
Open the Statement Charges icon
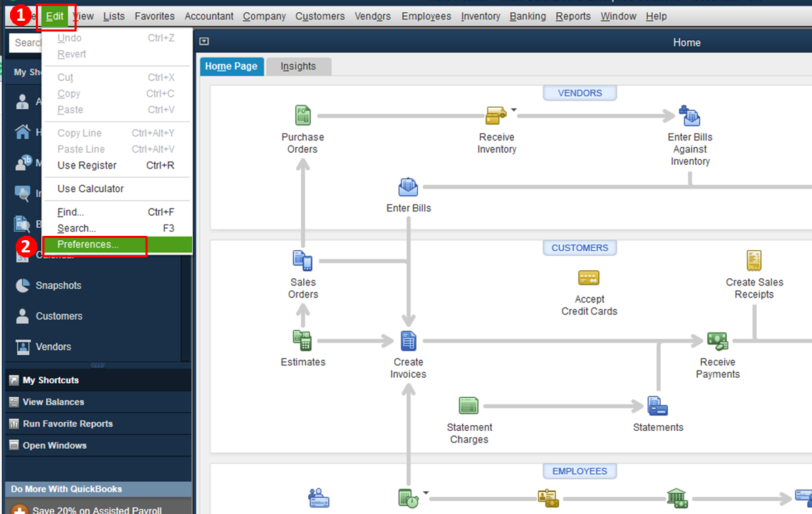469,406
